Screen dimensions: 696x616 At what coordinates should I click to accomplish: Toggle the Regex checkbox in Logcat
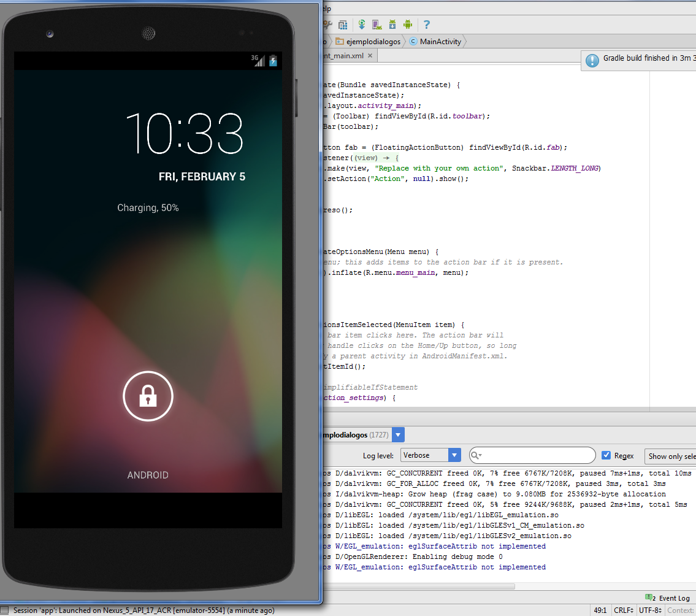click(x=606, y=456)
